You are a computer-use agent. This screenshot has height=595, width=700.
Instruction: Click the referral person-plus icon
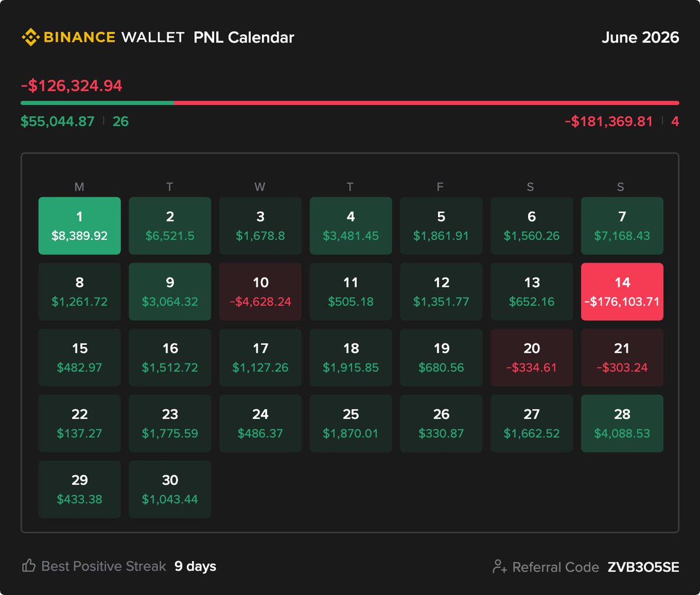point(500,566)
